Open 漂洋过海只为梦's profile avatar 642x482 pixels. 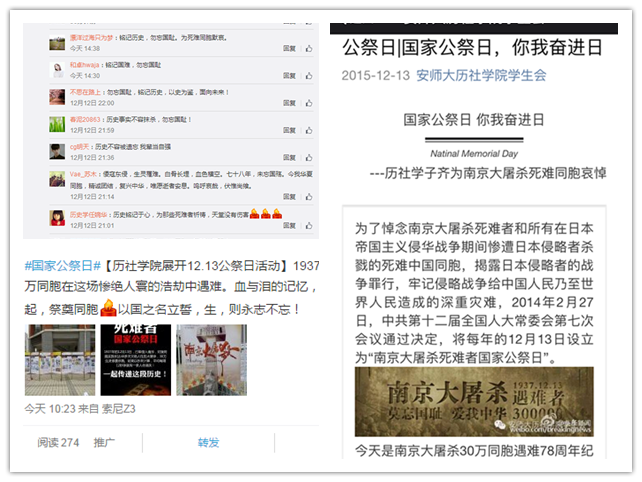coord(58,41)
